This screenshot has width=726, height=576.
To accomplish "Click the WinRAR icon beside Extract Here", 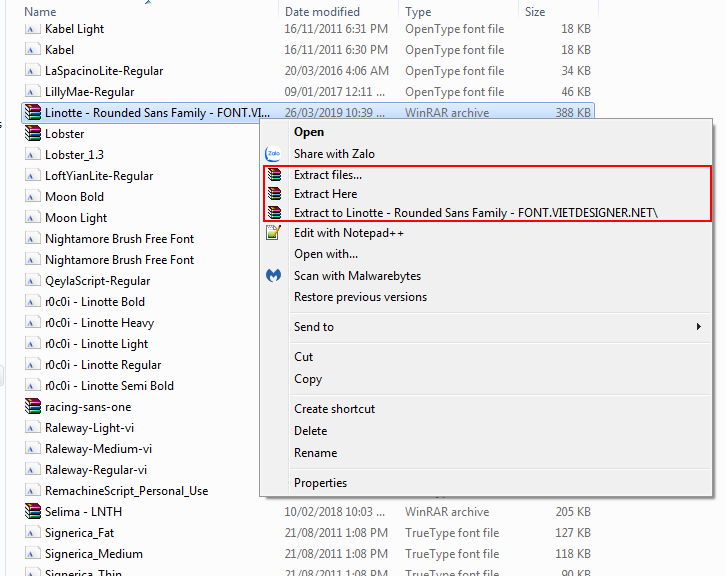I will [274, 194].
